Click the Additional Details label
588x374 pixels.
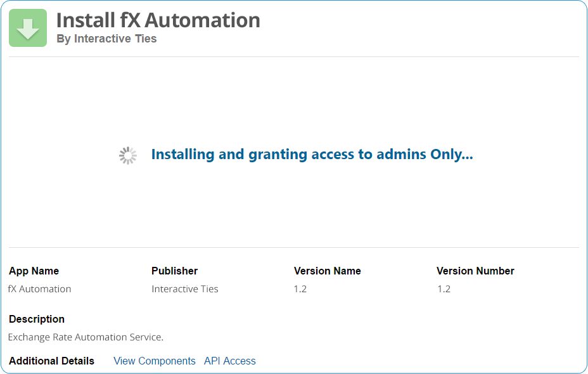pos(52,361)
